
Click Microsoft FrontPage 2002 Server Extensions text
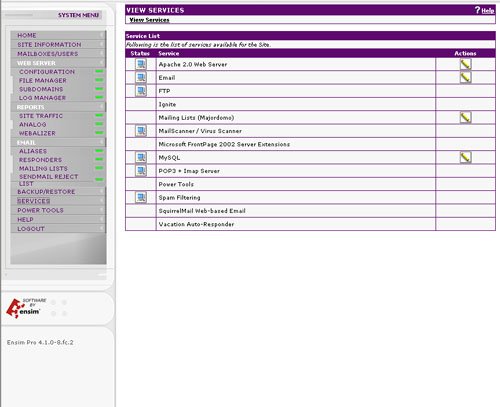(x=224, y=144)
